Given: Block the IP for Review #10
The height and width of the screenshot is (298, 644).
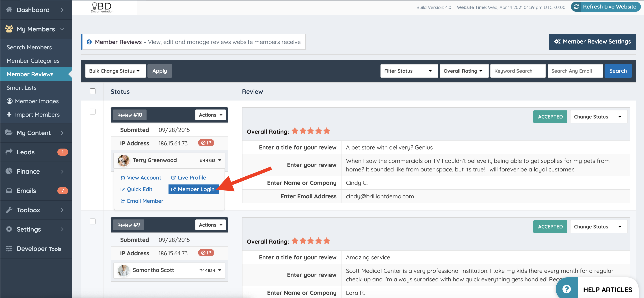Looking at the screenshot, I should click(x=206, y=143).
